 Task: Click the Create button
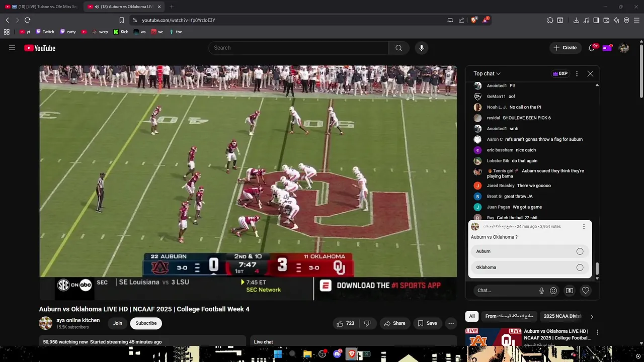point(565,48)
